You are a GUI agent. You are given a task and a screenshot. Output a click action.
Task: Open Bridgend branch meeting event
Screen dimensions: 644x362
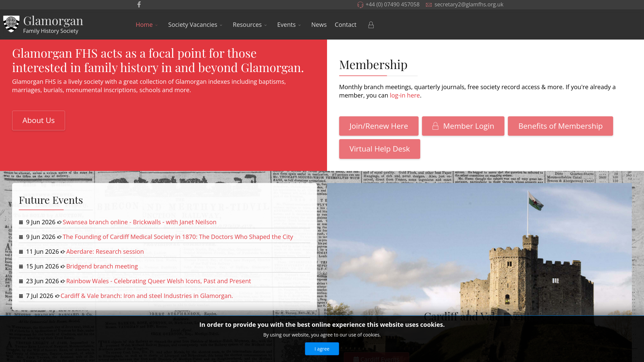tap(102, 266)
